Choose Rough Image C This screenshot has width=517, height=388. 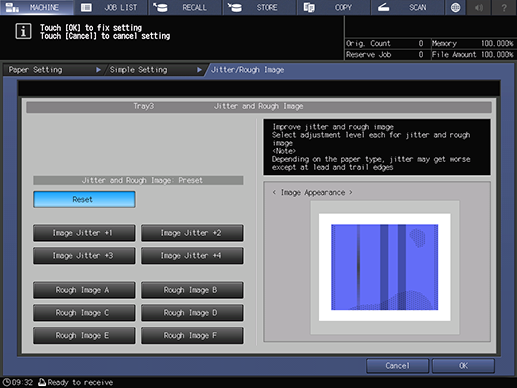[x=84, y=313]
